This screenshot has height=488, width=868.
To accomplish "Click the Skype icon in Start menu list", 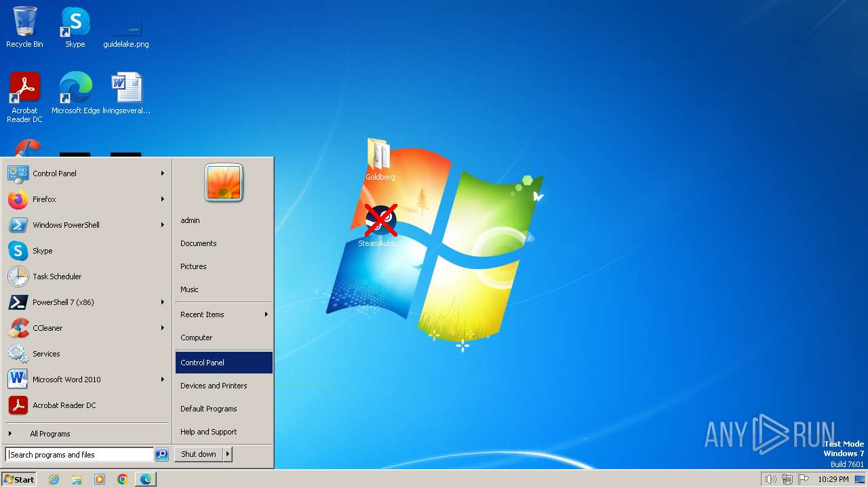I will point(18,251).
